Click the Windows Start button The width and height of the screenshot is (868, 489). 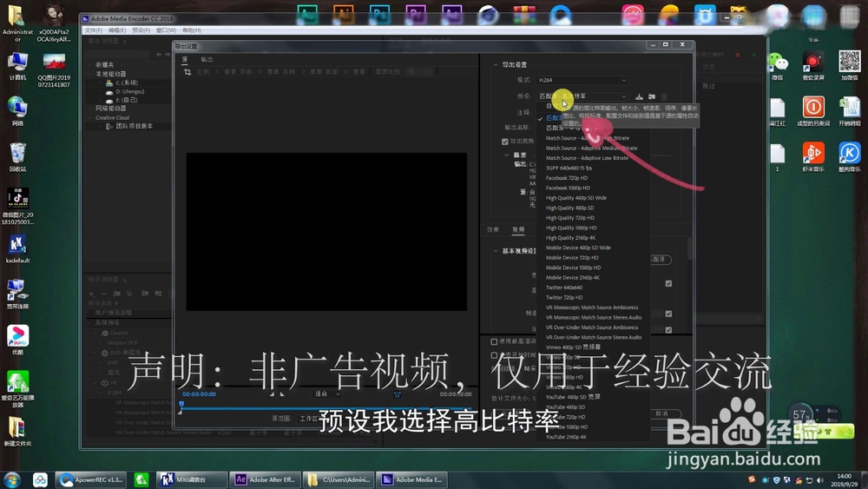pos(12,479)
